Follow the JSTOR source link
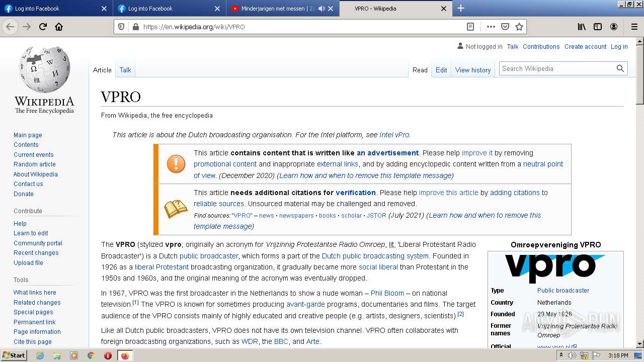This screenshot has width=644, height=362. coord(376,215)
